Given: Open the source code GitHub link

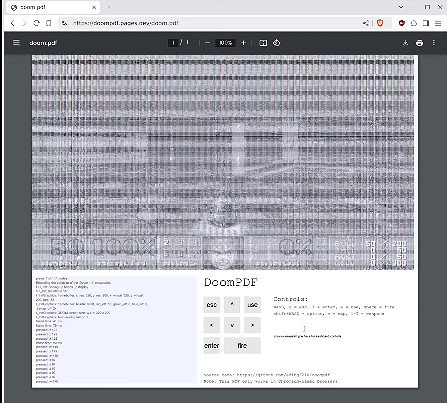Looking at the screenshot, I should 283,375.
